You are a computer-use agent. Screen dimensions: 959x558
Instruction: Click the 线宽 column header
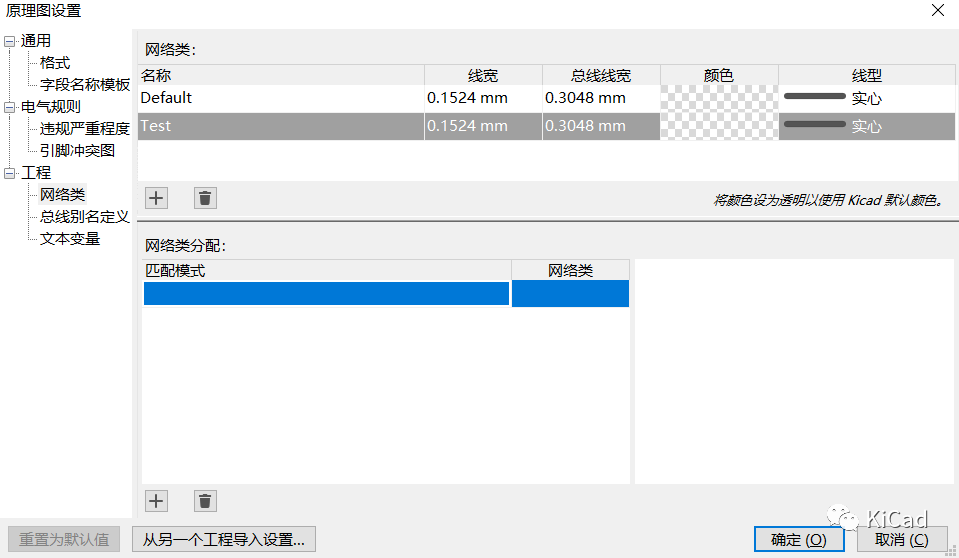click(483, 75)
